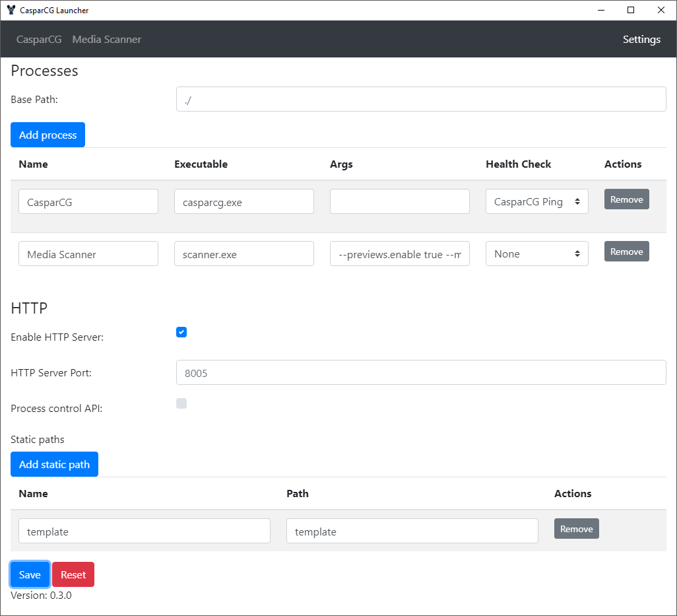Screen dimensions: 677x616
Task: Toggle the Enable HTTP Server checkbox
Action: pyautogui.click(x=181, y=332)
